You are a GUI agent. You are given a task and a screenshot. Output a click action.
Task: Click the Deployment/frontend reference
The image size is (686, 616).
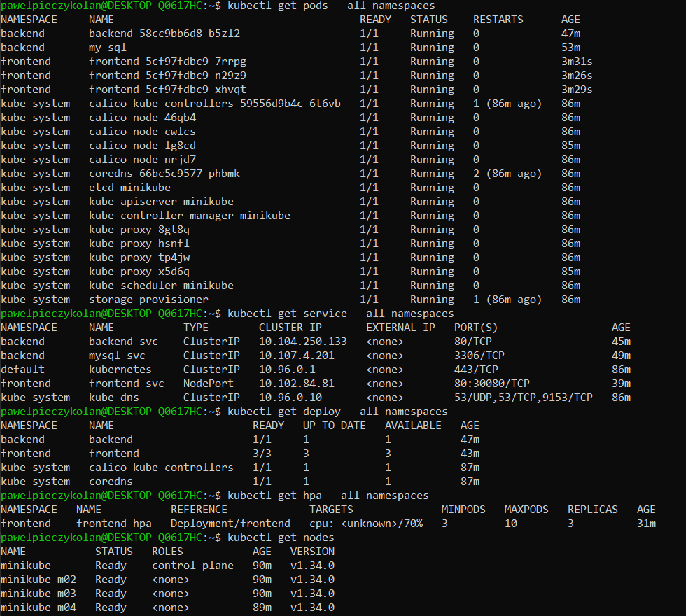click(230, 524)
